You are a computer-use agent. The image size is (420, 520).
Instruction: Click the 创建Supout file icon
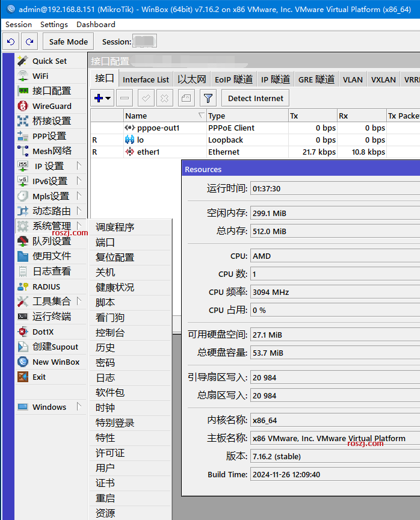[22, 347]
